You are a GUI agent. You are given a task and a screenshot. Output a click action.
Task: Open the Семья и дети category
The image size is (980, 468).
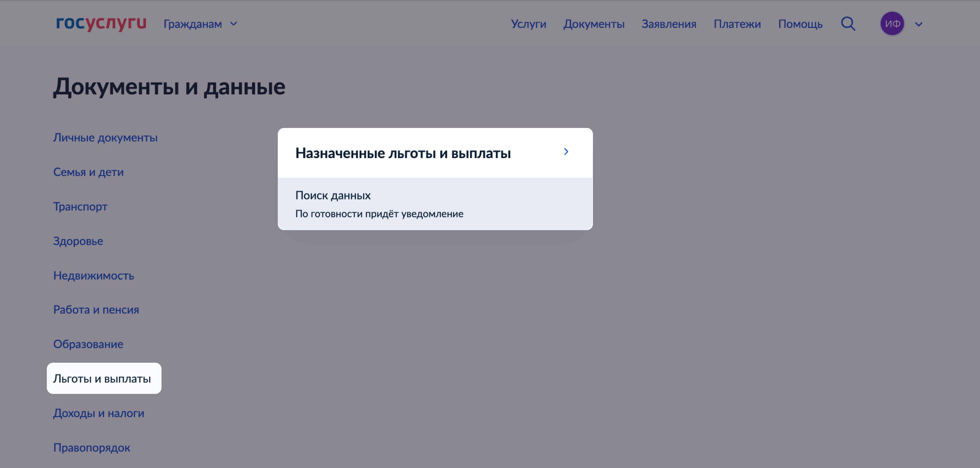click(x=88, y=172)
